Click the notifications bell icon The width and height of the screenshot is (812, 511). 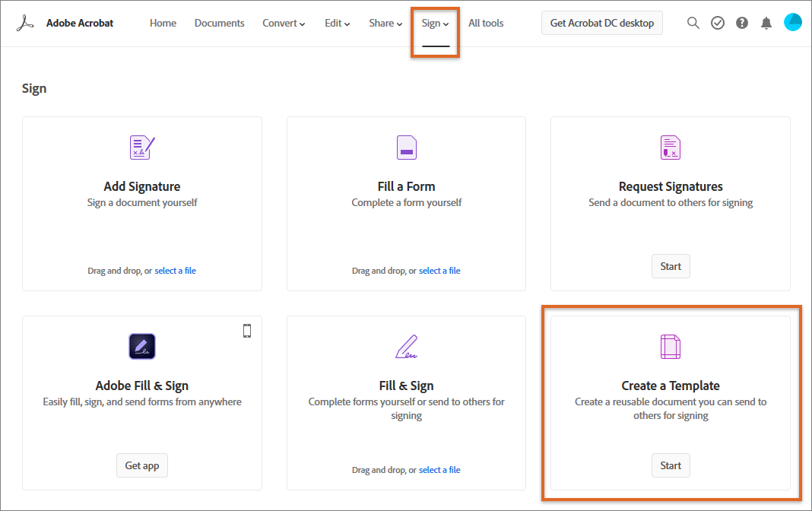766,23
